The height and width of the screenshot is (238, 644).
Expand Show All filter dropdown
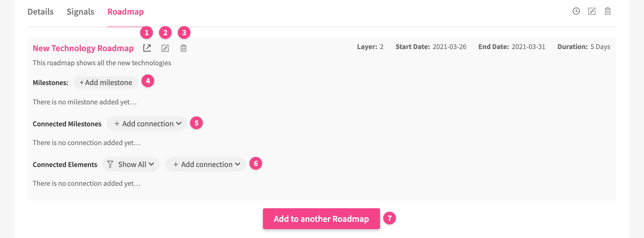pyautogui.click(x=151, y=164)
